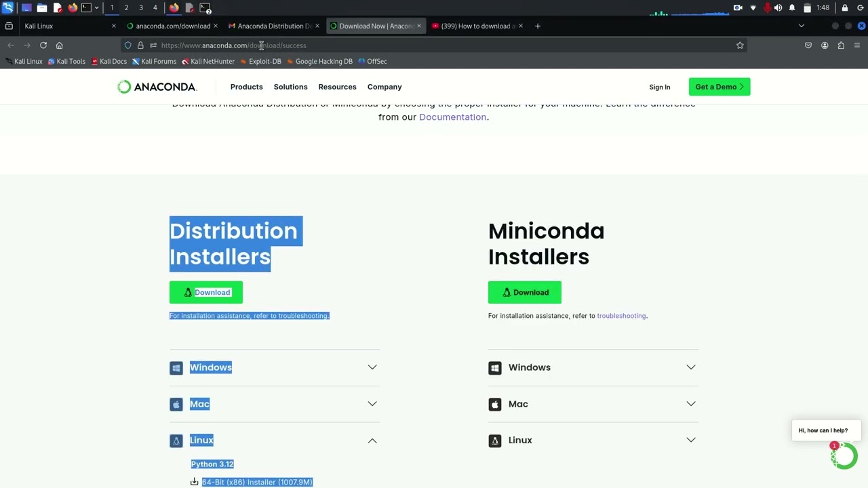Open the OffSec bookmark
The height and width of the screenshot is (488, 868).
372,61
